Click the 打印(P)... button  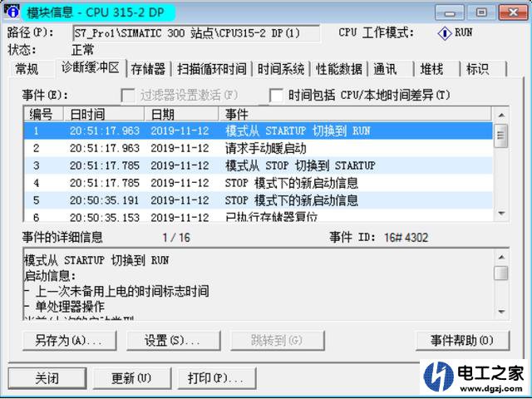[x=217, y=378]
